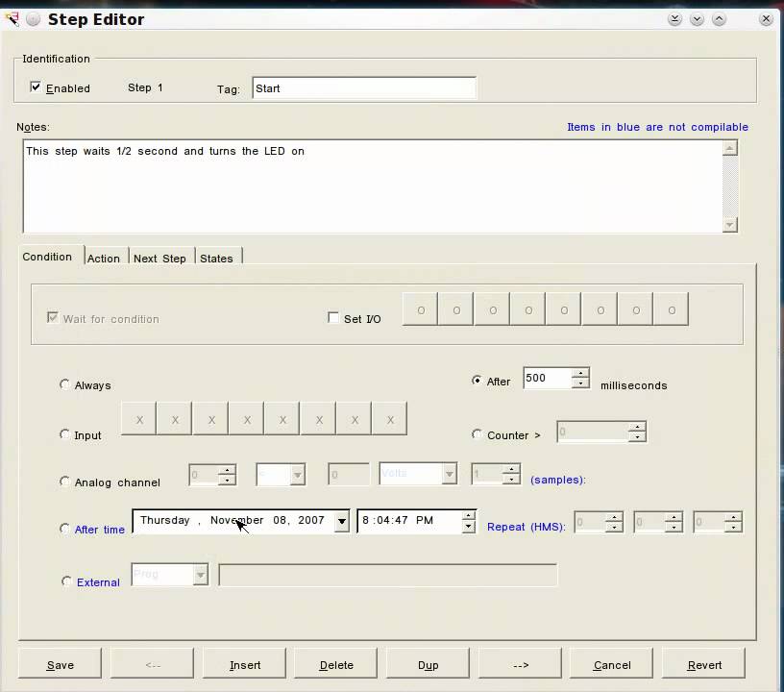Increase the 8:04:47 PM time spinner

pyautogui.click(x=468, y=516)
